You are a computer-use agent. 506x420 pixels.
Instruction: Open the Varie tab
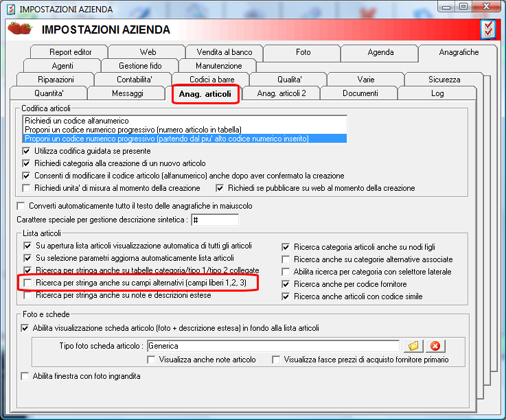click(366, 80)
